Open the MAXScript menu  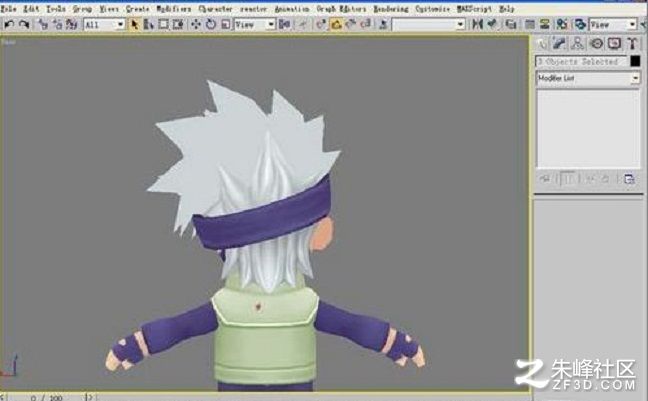(474, 9)
